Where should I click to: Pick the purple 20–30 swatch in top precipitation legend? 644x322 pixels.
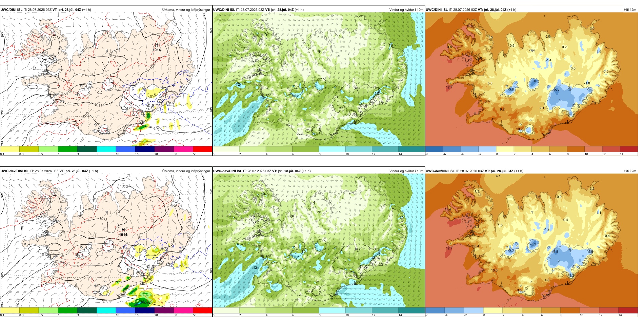pyautogui.click(x=164, y=149)
